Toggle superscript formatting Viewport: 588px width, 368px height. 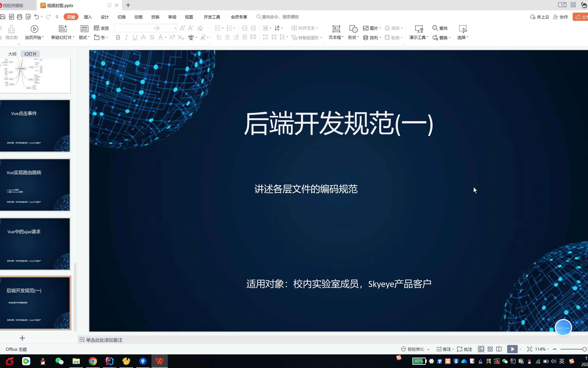pyautogui.click(x=172, y=37)
